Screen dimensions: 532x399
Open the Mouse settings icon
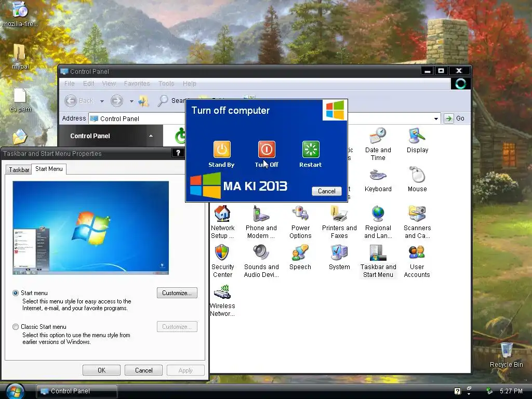point(417,179)
